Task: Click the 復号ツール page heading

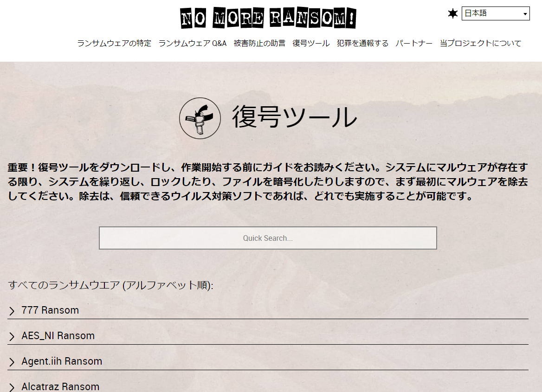Action: [295, 117]
